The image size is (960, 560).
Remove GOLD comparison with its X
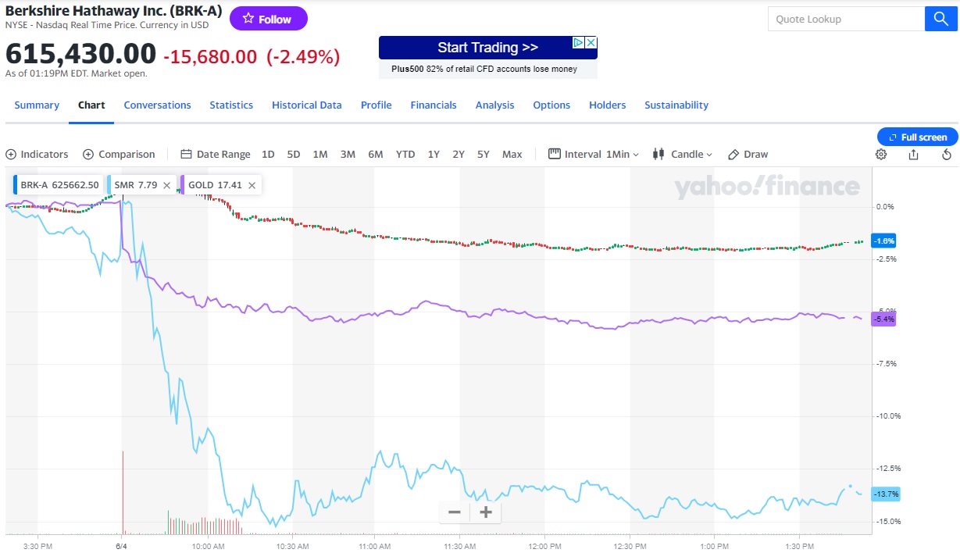click(x=251, y=186)
